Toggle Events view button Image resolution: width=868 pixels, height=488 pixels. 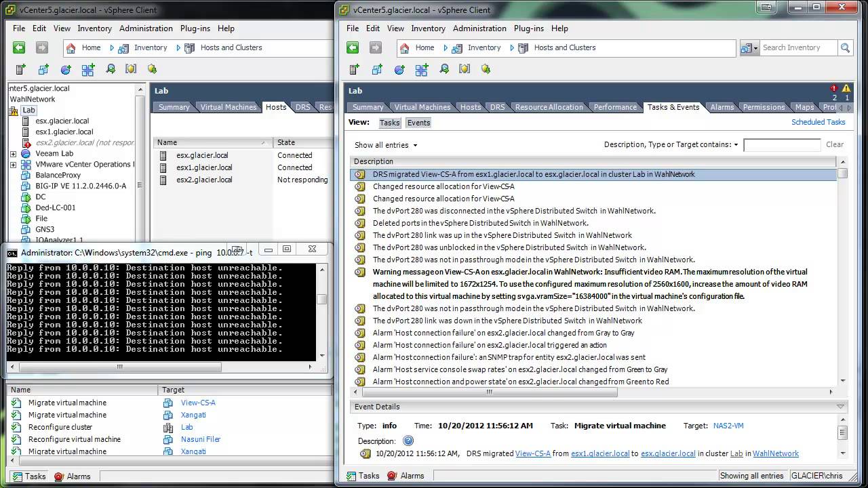pyautogui.click(x=418, y=123)
